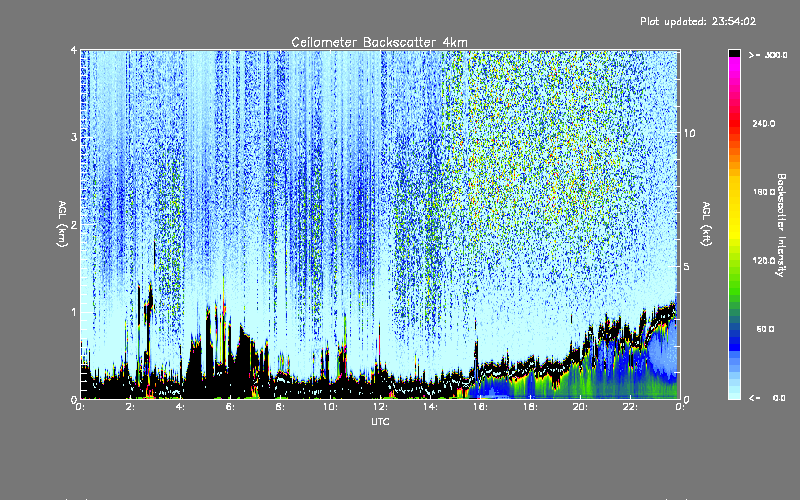Click the '60.0' colorbar tick label

tap(765, 329)
